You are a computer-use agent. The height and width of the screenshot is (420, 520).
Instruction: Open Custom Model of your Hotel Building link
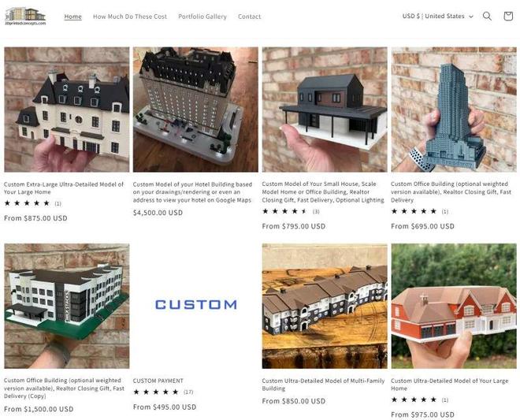(x=192, y=192)
